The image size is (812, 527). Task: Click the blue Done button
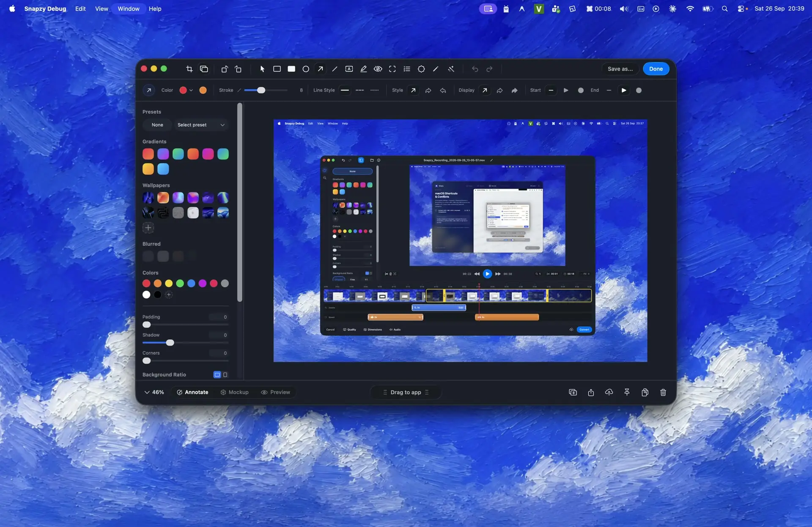coord(656,69)
